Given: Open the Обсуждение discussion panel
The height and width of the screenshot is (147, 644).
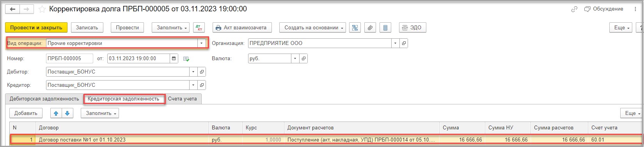Looking at the screenshot, I should click(x=604, y=9).
